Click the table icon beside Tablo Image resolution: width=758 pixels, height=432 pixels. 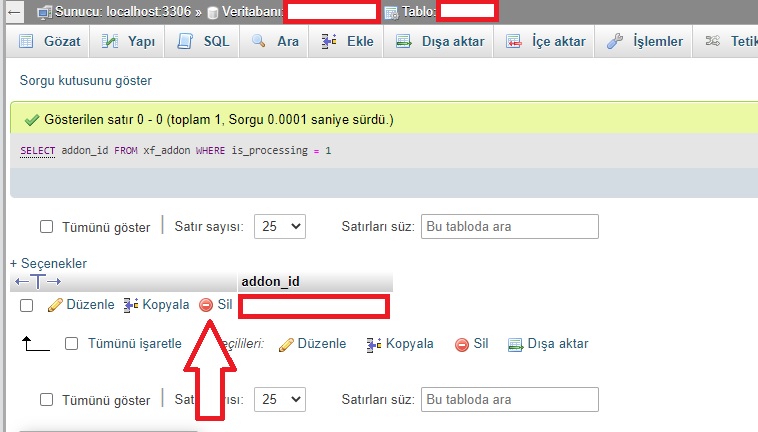click(391, 13)
